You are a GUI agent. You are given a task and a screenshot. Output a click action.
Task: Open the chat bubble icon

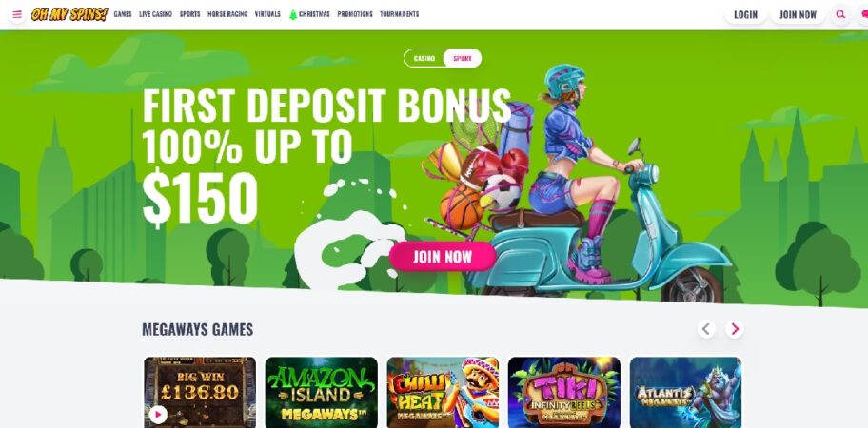point(863,14)
